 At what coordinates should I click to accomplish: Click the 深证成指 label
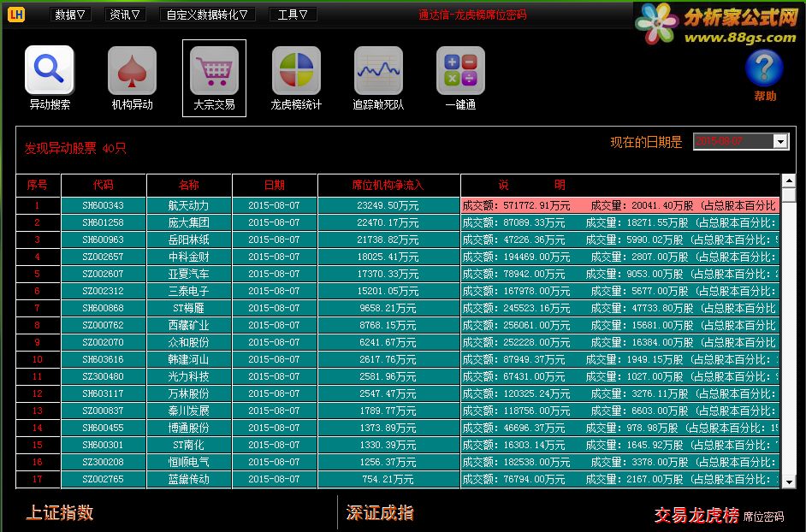tap(380, 512)
